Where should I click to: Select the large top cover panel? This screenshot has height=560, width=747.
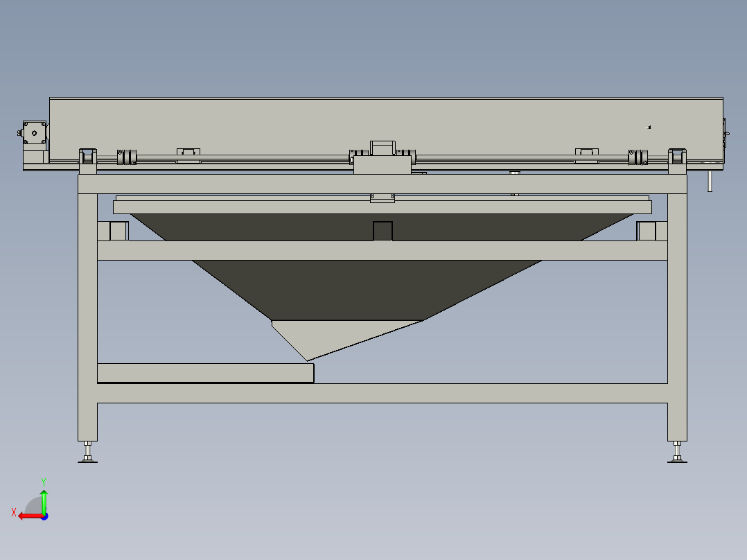[x=386, y=129]
